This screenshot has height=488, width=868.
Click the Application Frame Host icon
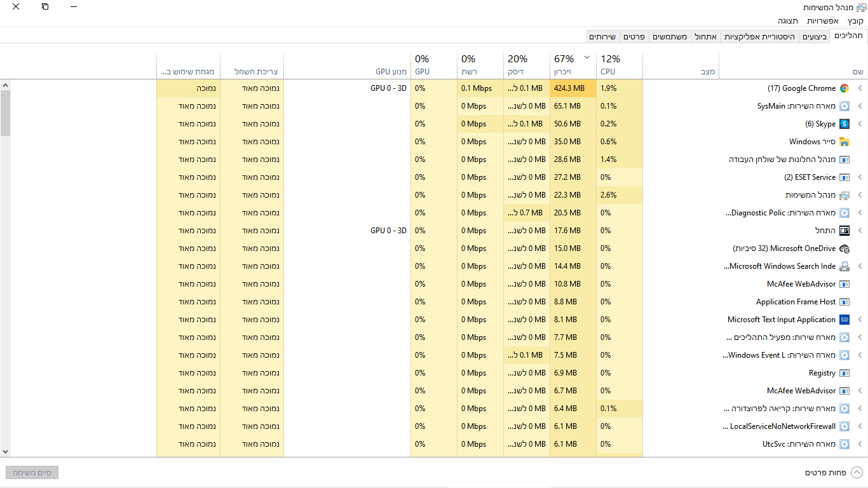pyautogui.click(x=844, y=302)
